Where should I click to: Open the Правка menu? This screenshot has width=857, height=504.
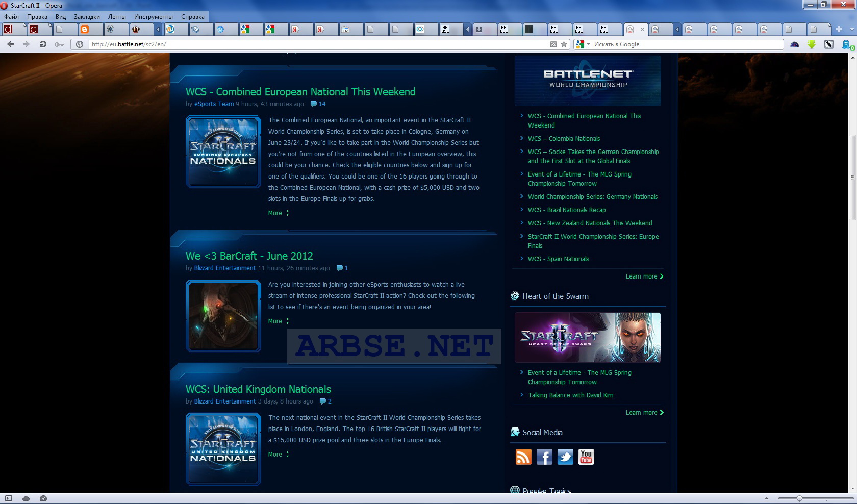point(37,17)
